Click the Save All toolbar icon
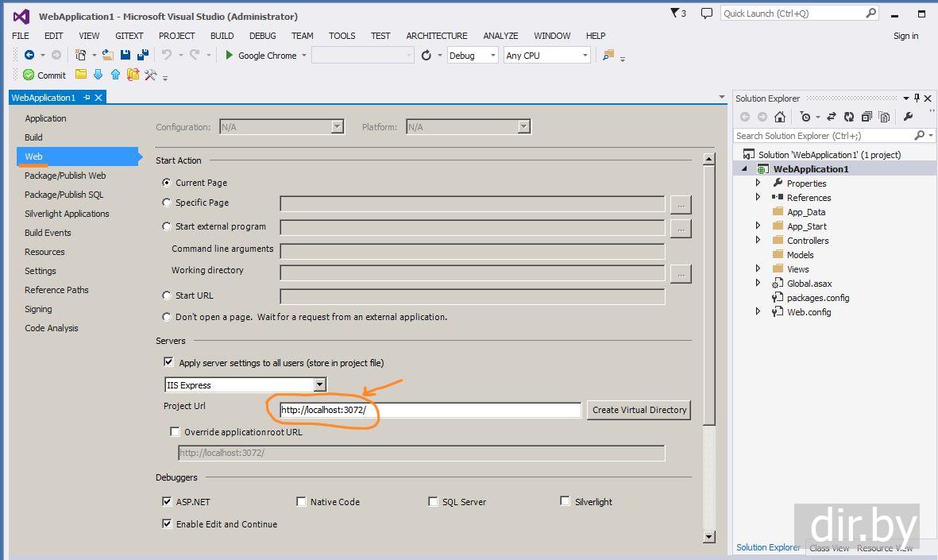Screen dimensions: 938x560 pos(143,56)
